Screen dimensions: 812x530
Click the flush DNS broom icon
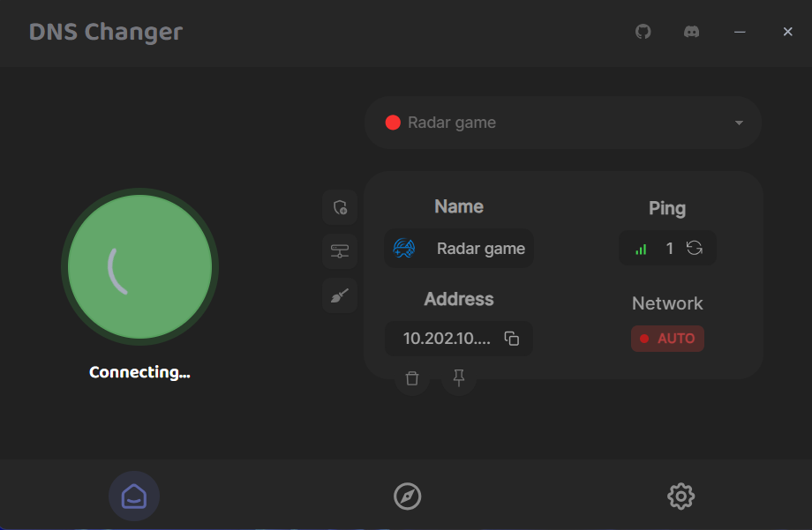click(x=340, y=295)
